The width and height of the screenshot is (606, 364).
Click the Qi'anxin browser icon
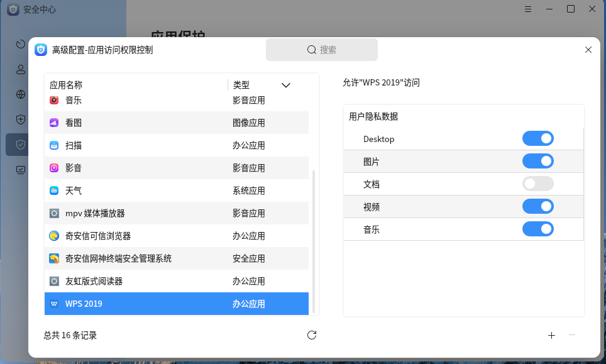click(x=54, y=236)
